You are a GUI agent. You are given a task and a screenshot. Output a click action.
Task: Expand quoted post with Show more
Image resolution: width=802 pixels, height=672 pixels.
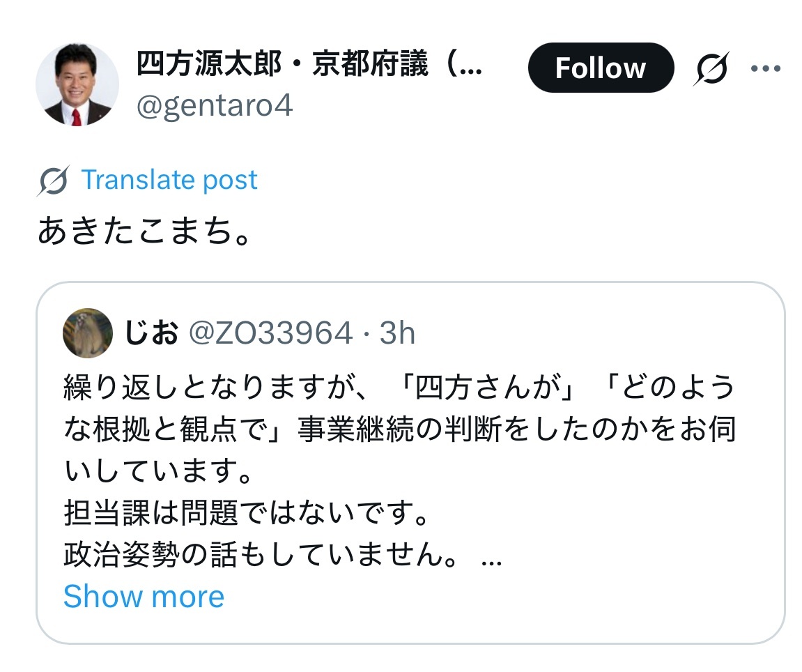click(x=144, y=596)
